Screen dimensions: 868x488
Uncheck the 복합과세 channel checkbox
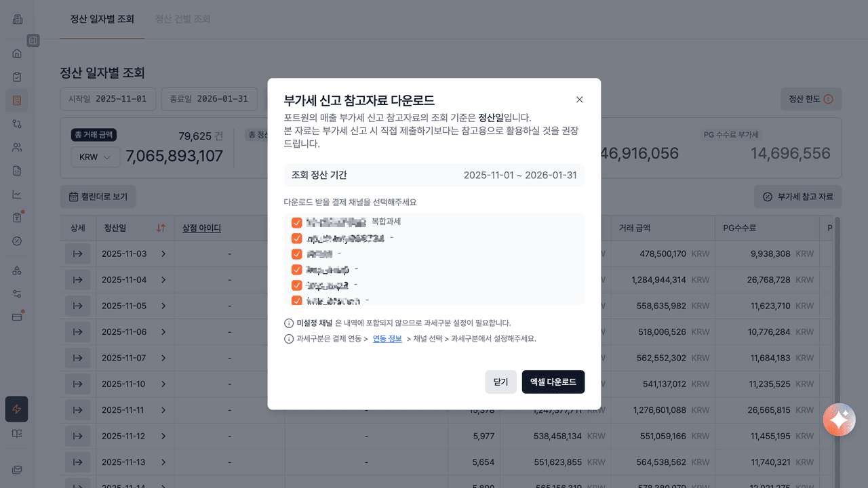pyautogui.click(x=296, y=223)
